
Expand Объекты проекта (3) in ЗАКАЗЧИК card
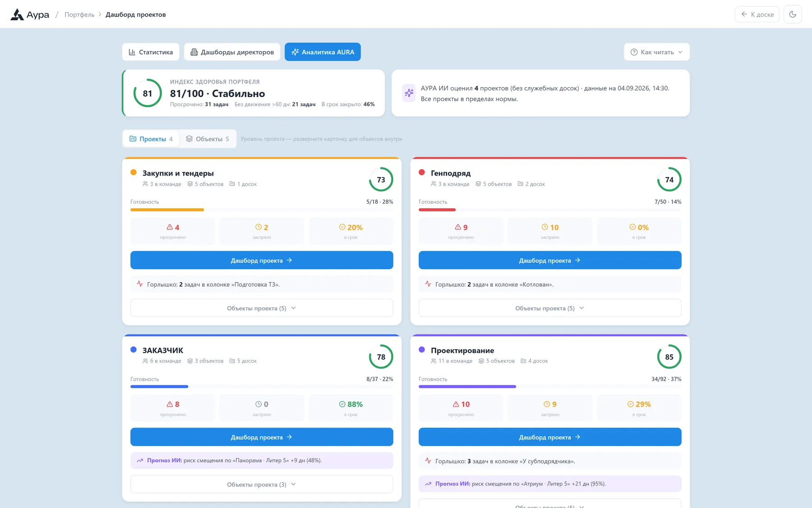click(262, 484)
